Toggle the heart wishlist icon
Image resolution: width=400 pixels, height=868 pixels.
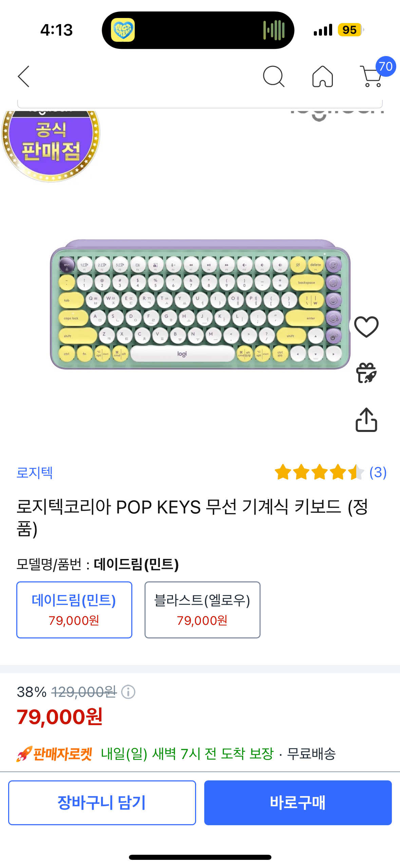(x=366, y=327)
